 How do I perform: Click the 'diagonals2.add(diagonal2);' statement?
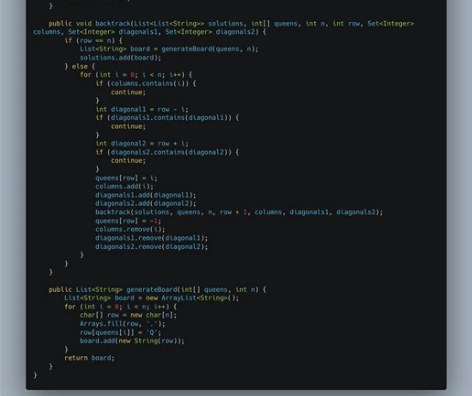146,204
